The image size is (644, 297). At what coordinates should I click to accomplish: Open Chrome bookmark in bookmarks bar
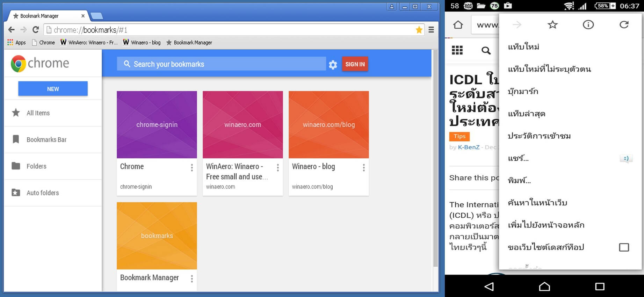pyautogui.click(x=43, y=42)
